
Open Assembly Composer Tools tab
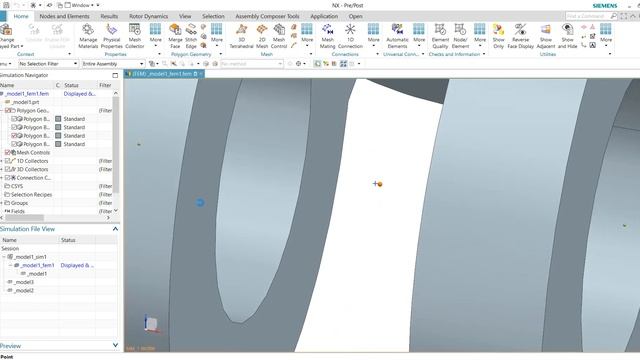(267, 16)
